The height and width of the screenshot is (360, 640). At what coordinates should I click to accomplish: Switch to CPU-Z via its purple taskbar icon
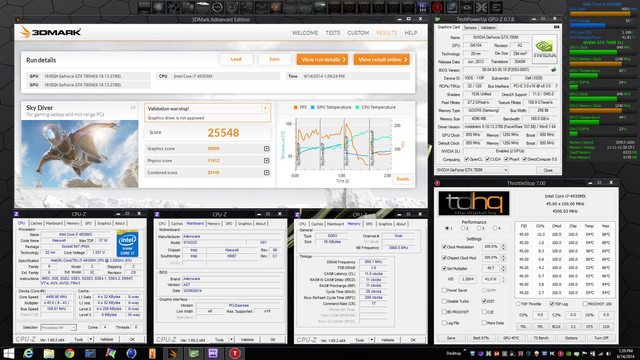click(214, 353)
